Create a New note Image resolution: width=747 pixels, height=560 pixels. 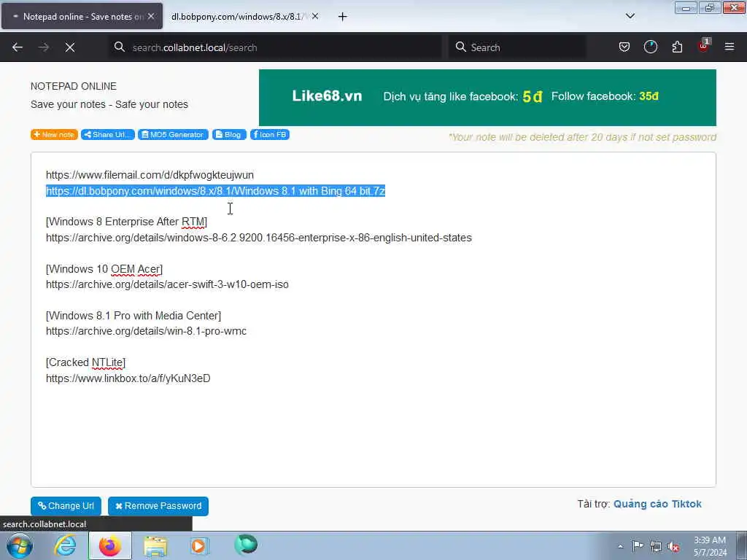tap(54, 135)
